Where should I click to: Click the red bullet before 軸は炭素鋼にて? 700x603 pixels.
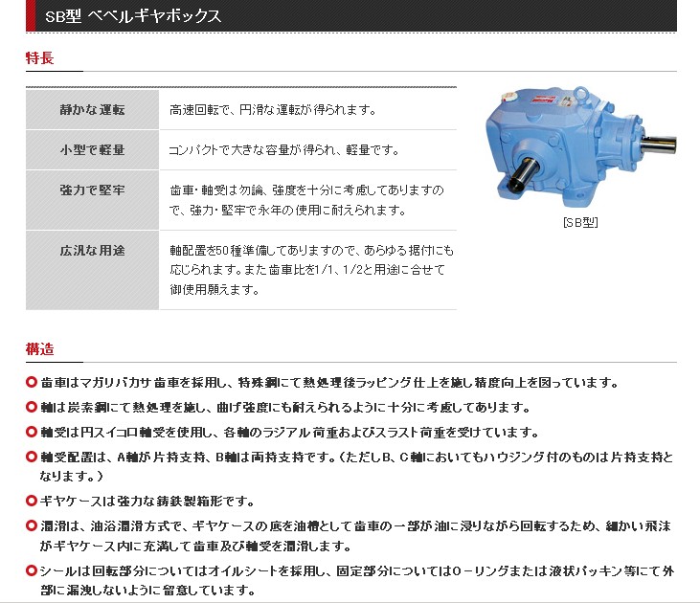(x=32, y=408)
